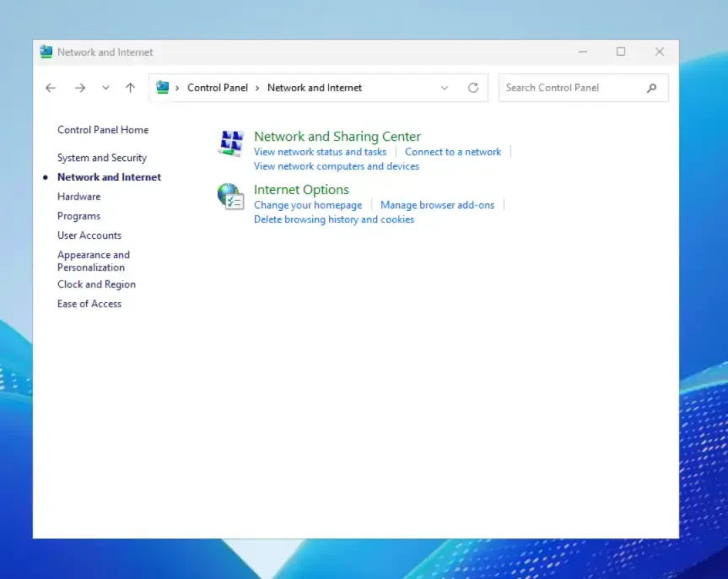The width and height of the screenshot is (728, 579).
Task: Expand the chevron before Control Panel breadcrumb
Action: click(177, 88)
